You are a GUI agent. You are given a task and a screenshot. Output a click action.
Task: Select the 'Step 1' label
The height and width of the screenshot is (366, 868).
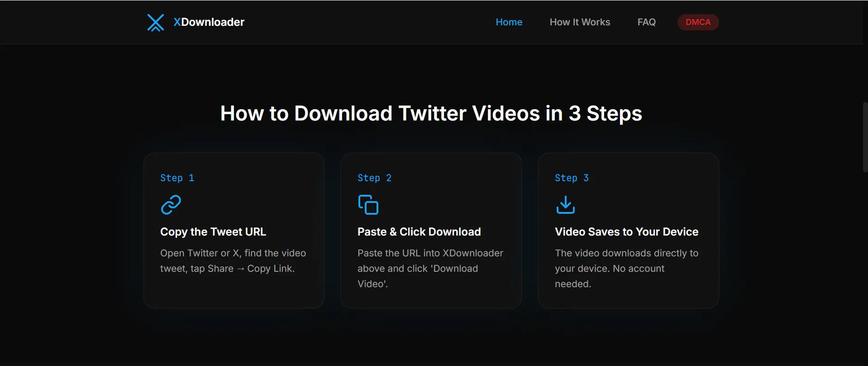tap(177, 178)
